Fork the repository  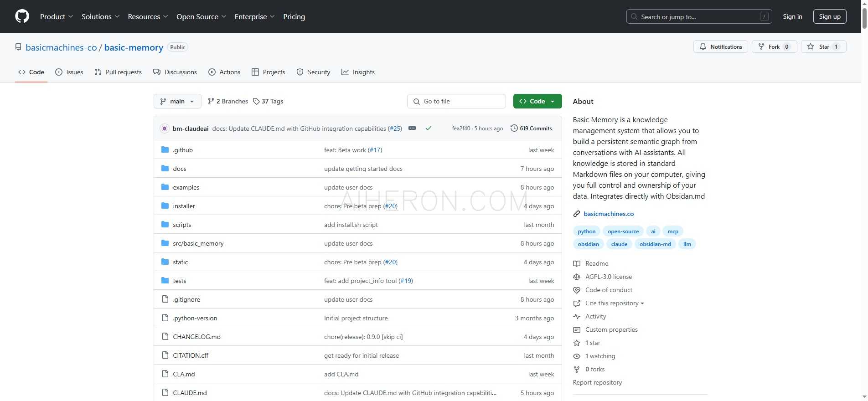coord(774,46)
